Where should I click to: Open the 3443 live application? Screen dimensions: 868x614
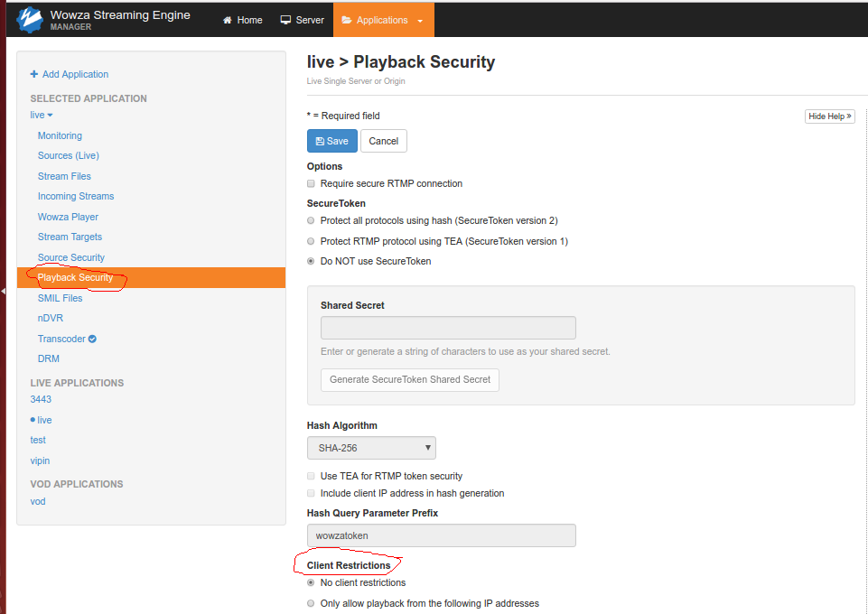(x=41, y=399)
